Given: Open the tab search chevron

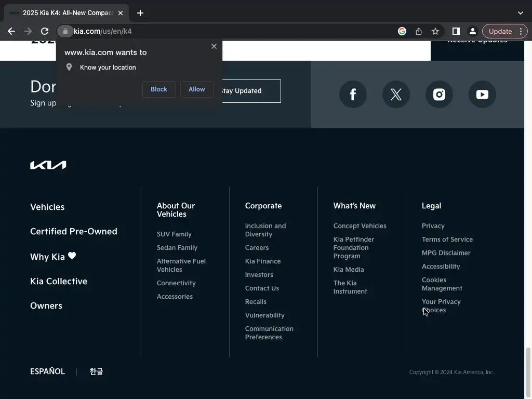Looking at the screenshot, I should [x=521, y=13].
